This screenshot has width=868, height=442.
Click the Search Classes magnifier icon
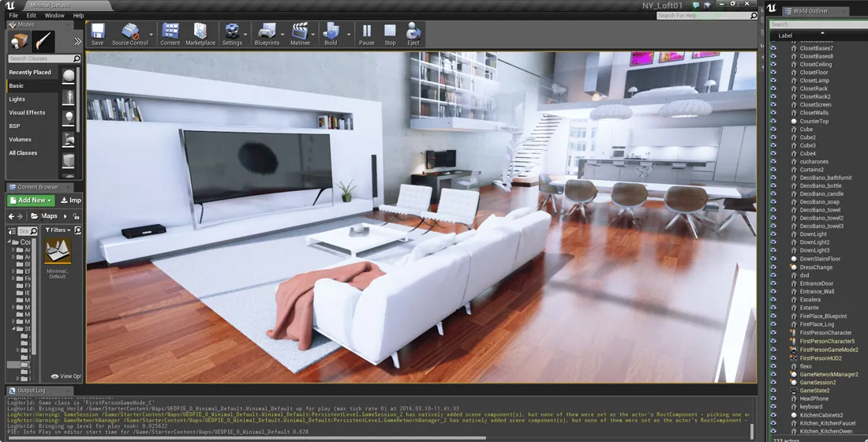77,58
